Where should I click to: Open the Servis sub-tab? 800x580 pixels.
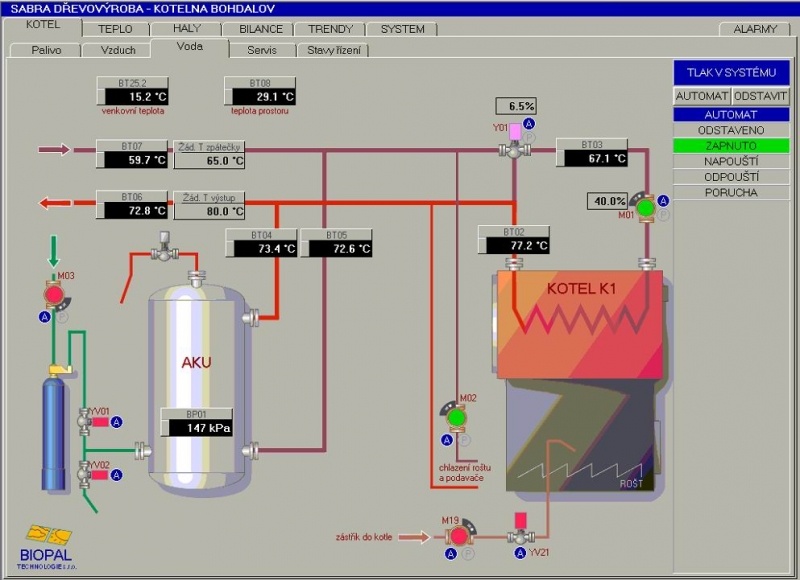click(x=262, y=50)
